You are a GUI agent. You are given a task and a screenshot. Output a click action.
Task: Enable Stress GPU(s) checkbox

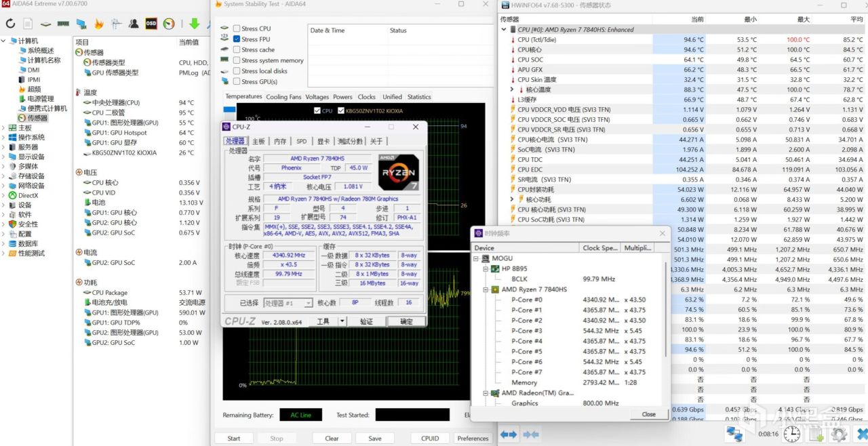click(x=237, y=81)
